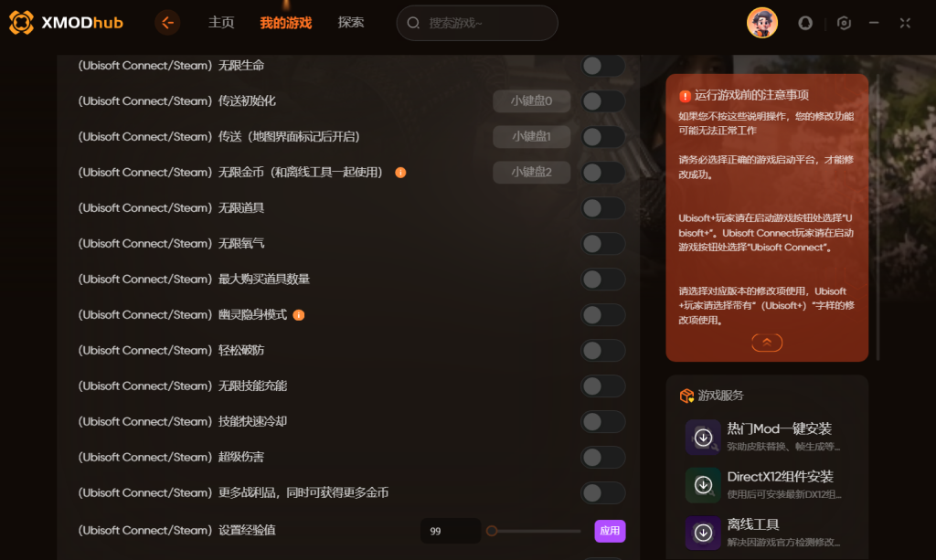
Task: Click the orange back arrow button
Action: (x=167, y=23)
